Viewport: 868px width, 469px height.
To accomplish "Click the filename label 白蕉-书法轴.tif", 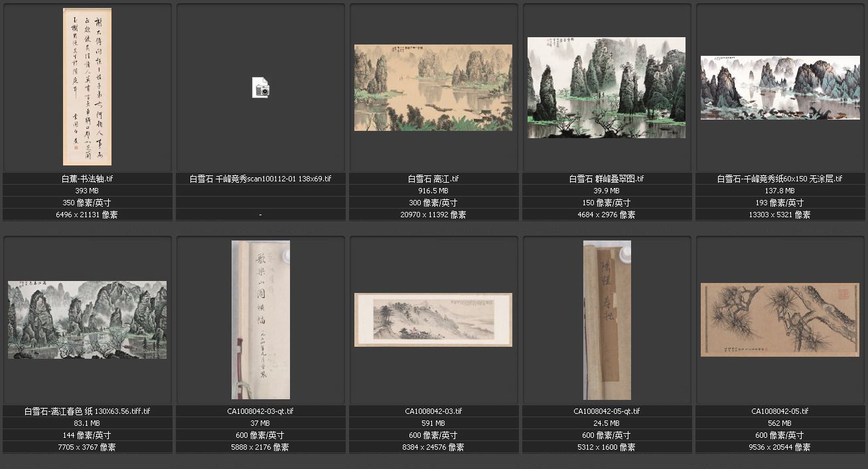I will (87, 179).
